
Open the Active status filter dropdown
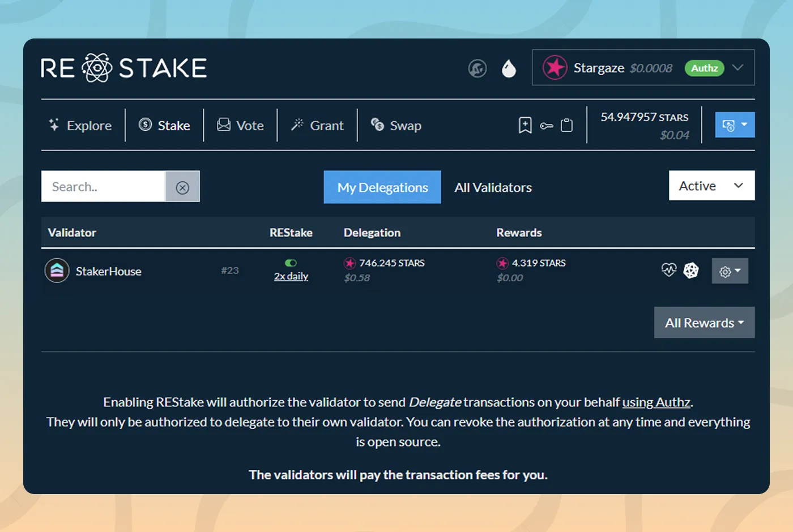711,186
